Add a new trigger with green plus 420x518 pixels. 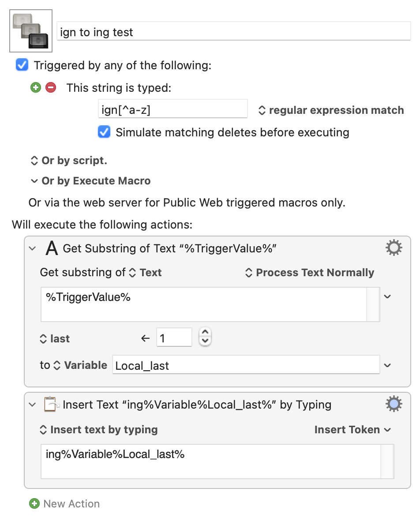(36, 87)
